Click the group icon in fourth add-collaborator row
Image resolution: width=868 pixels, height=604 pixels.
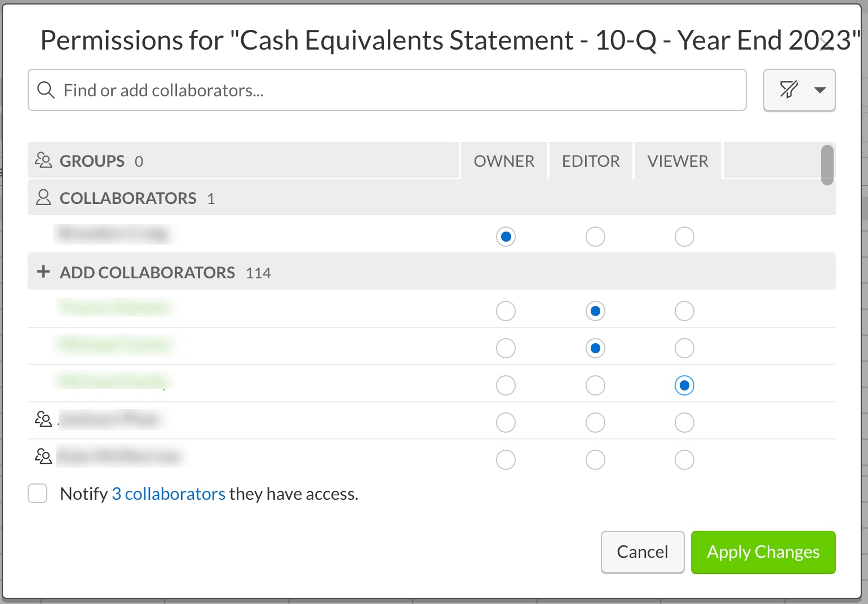tap(43, 420)
